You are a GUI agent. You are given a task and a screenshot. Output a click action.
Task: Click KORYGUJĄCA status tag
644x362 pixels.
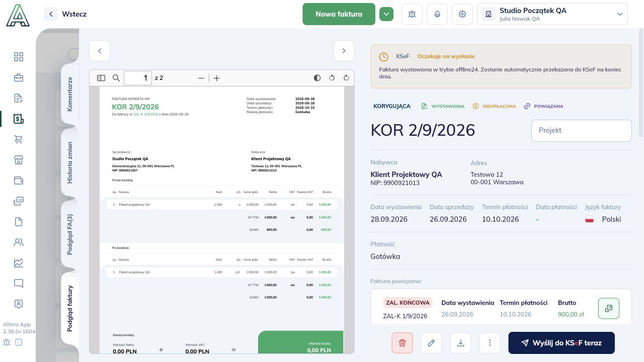pos(392,106)
